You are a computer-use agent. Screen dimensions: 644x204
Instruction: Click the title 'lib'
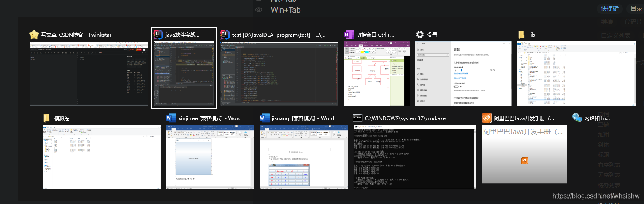(532, 35)
